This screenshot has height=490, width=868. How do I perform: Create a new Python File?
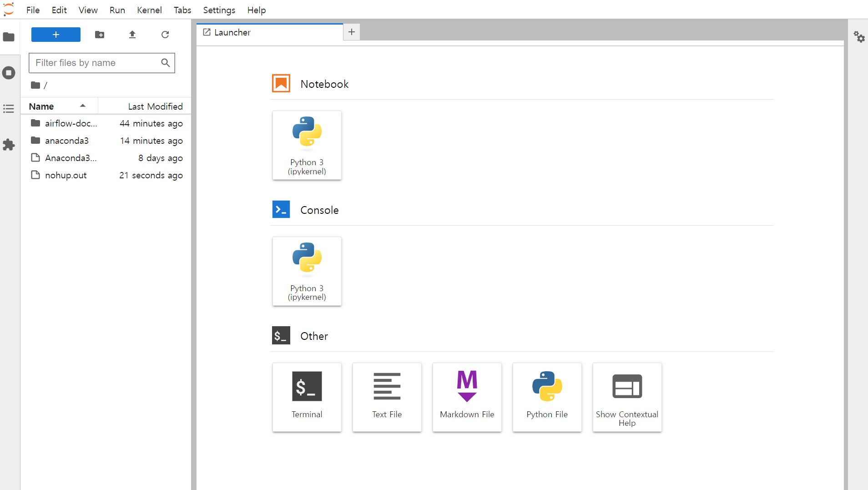[x=547, y=397]
